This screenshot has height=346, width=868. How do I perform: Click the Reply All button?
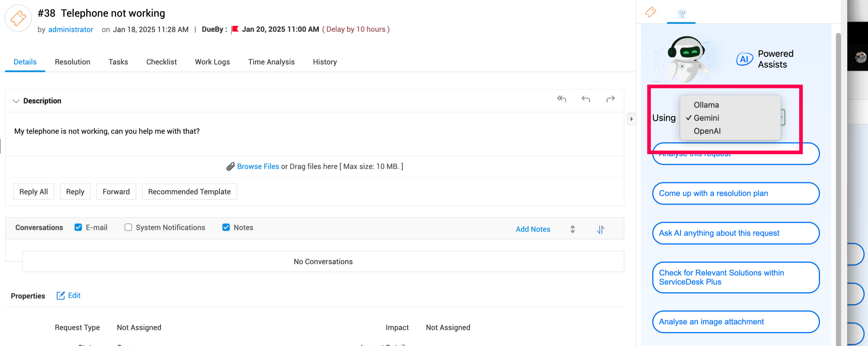(33, 191)
